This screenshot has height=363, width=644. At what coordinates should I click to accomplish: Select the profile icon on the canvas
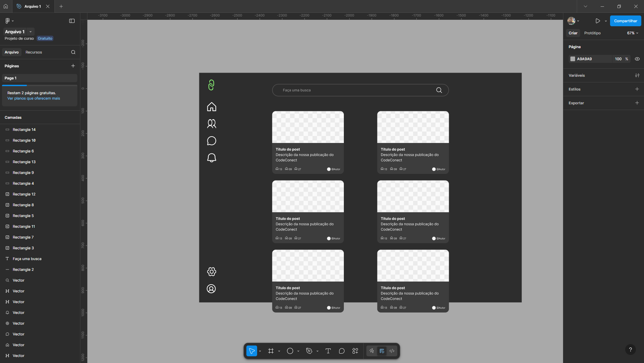tap(211, 289)
